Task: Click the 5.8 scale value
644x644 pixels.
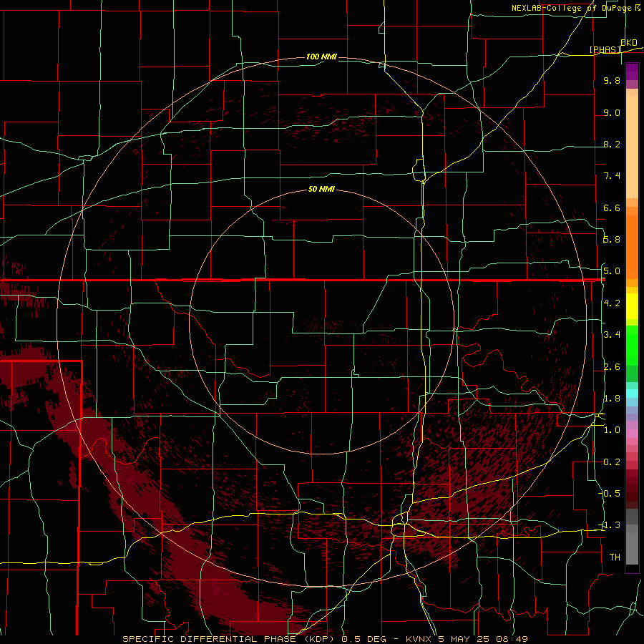Action: [x=612, y=240]
